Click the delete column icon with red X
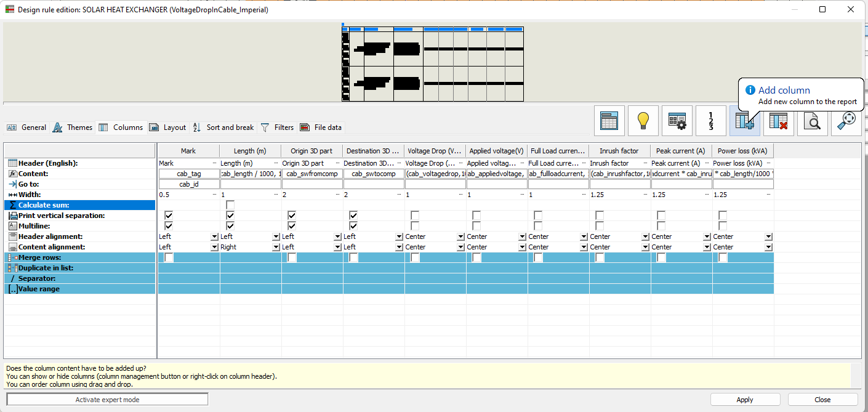This screenshot has width=868, height=412. pyautogui.click(x=778, y=121)
